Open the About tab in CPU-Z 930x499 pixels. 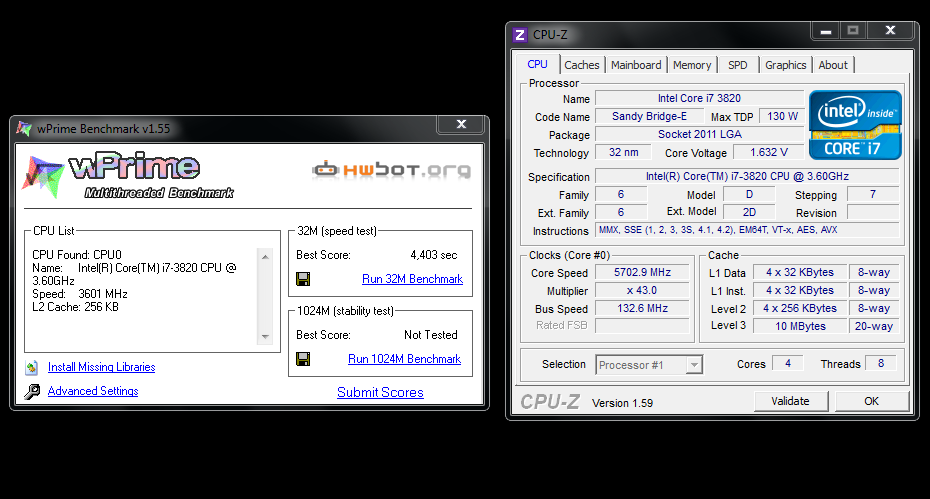833,65
